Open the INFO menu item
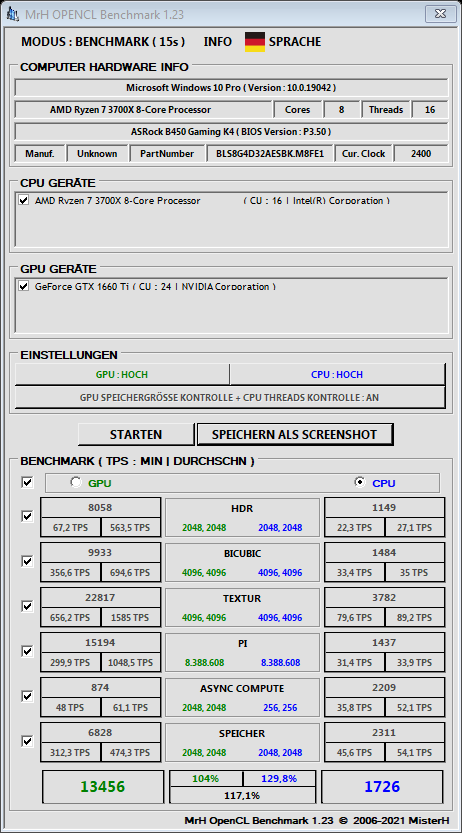The width and height of the screenshot is (462, 833). 218,42
